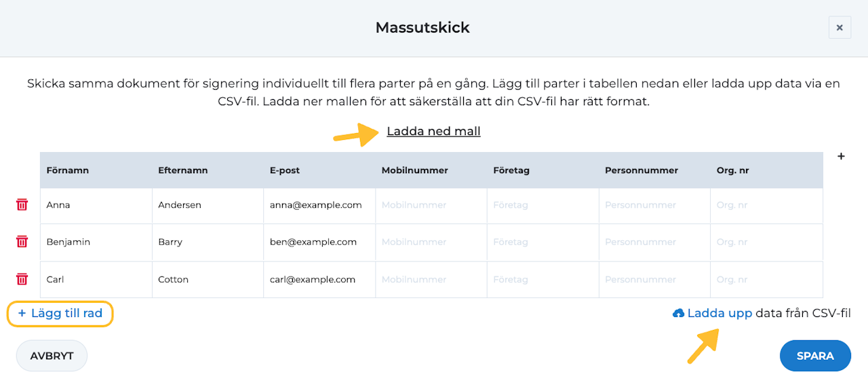
Task: Save with the SPARA button
Action: coord(815,356)
